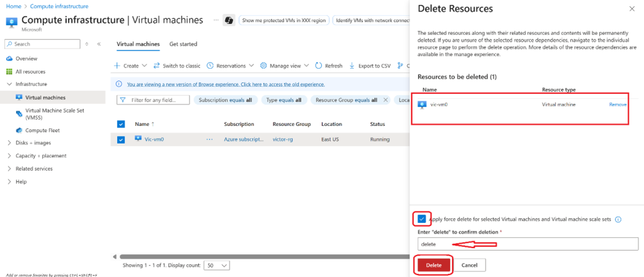Screen dimensions: 644x277
Task: Select Virtual Machine Scale Set (VMSS) item
Action: pyautogui.click(x=55, y=114)
